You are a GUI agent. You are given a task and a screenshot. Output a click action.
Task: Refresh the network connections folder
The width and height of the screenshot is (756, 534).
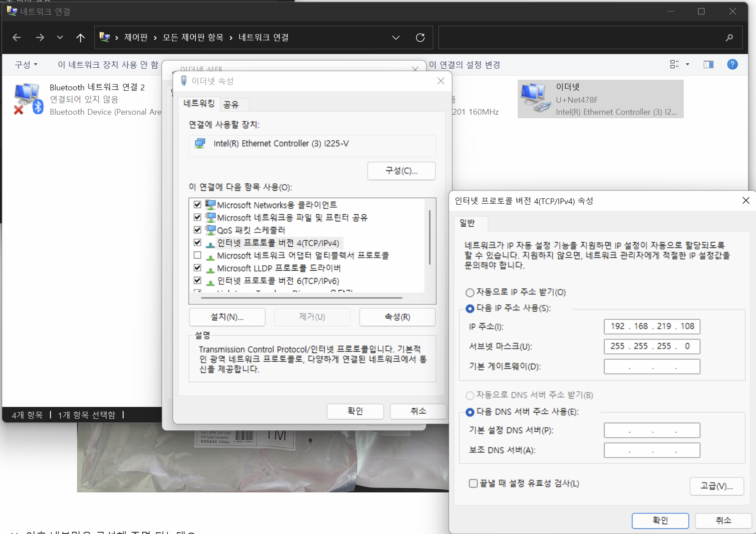(x=420, y=38)
